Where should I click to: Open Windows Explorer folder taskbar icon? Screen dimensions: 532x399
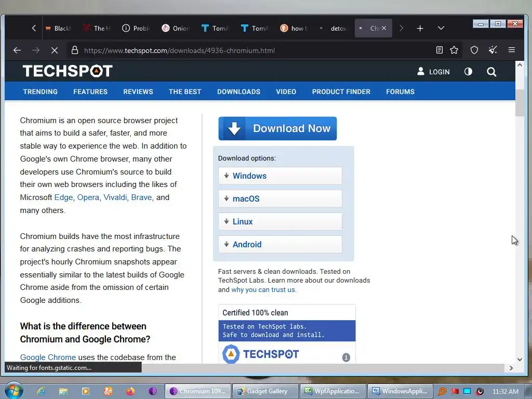tap(63, 391)
